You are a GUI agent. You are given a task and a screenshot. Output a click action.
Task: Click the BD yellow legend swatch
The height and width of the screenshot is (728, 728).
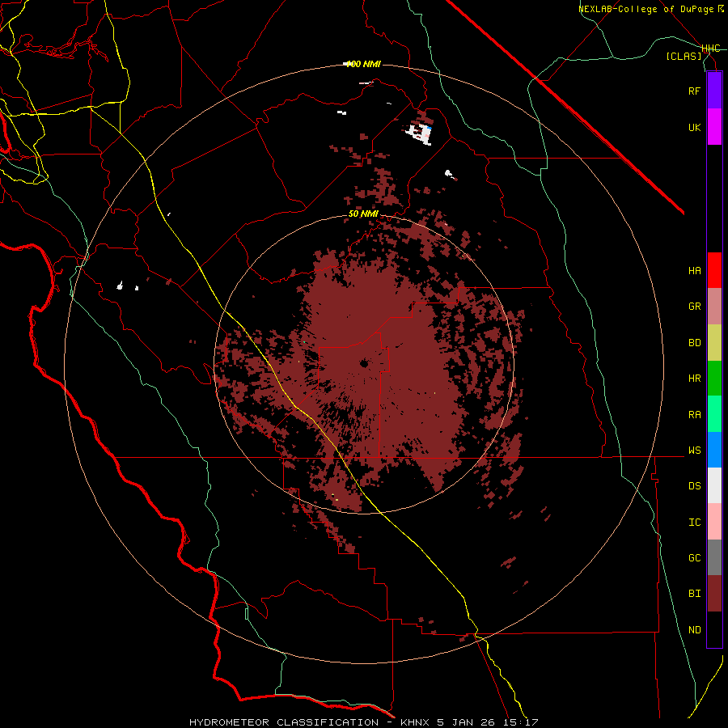[714, 343]
